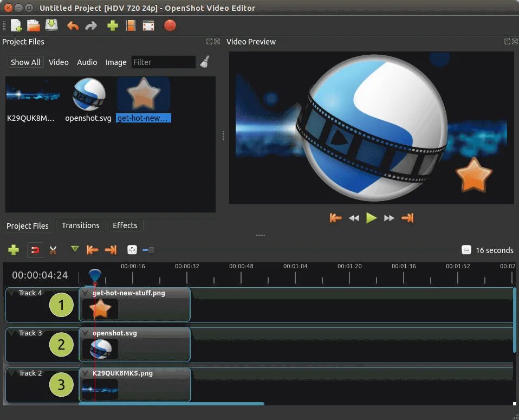
Task: Toggle the Fullscreen toolbar icon
Action: [148, 25]
